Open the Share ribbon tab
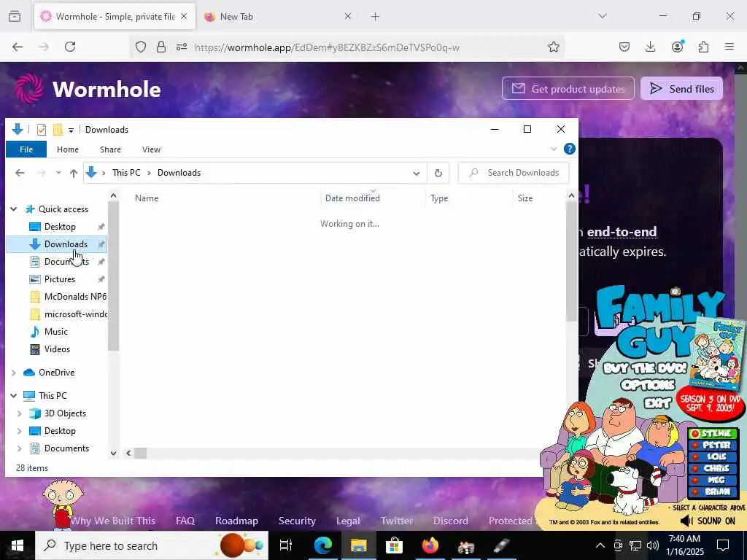747x560 pixels. pos(110,149)
